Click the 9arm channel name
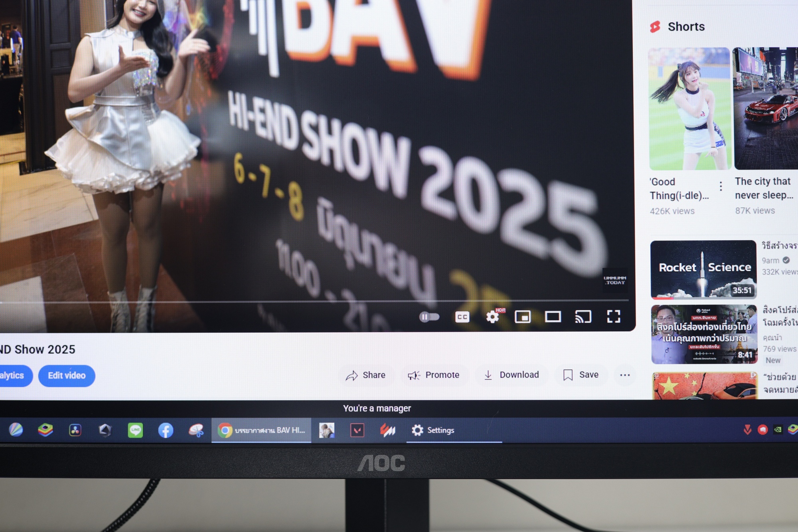This screenshot has height=532, width=798. coord(770,260)
